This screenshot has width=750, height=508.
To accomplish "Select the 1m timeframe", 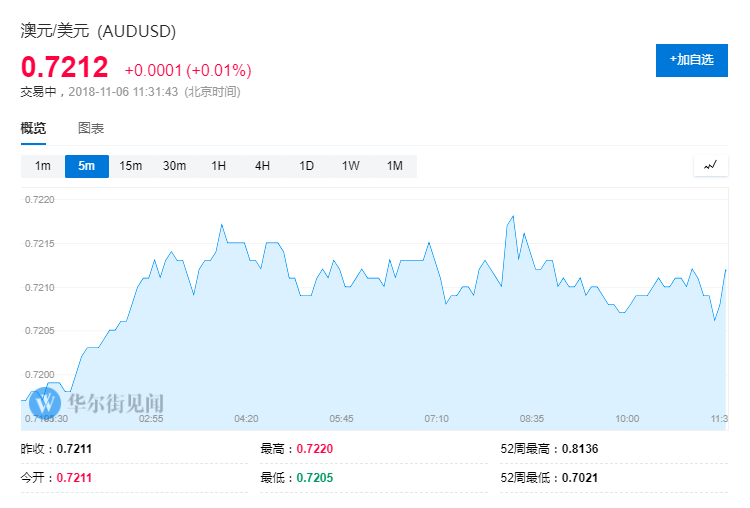I will point(43,166).
